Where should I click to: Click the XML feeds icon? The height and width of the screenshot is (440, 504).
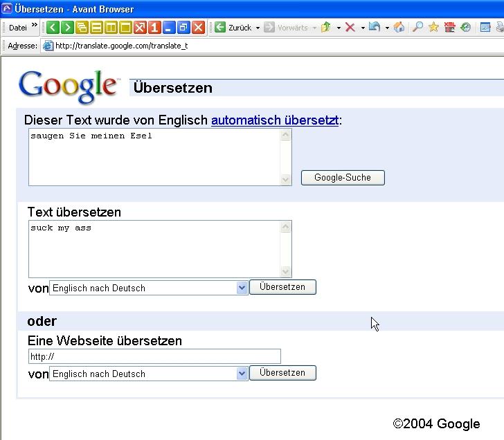tap(449, 27)
